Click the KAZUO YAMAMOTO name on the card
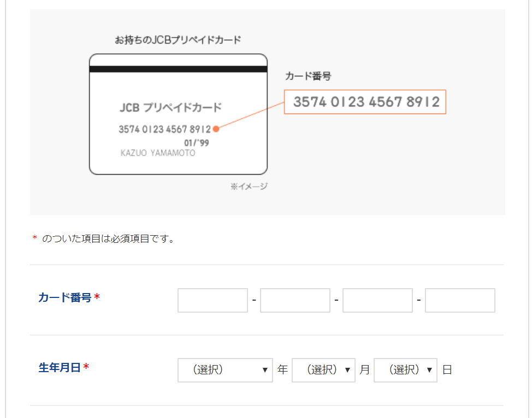Viewport: 532px width, 418px height. click(157, 153)
